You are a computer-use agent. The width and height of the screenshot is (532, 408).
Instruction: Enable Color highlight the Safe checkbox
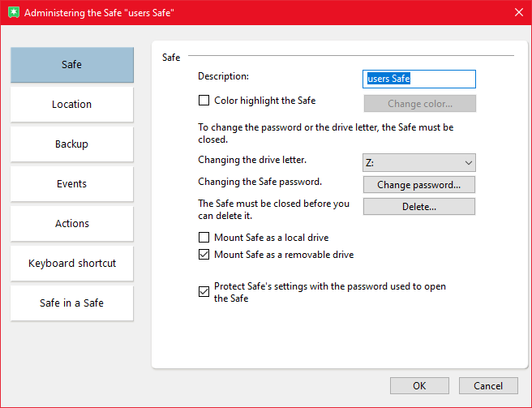point(204,101)
